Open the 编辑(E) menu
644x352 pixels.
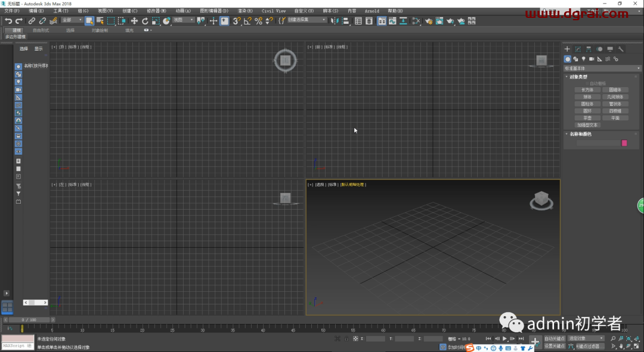[36, 11]
